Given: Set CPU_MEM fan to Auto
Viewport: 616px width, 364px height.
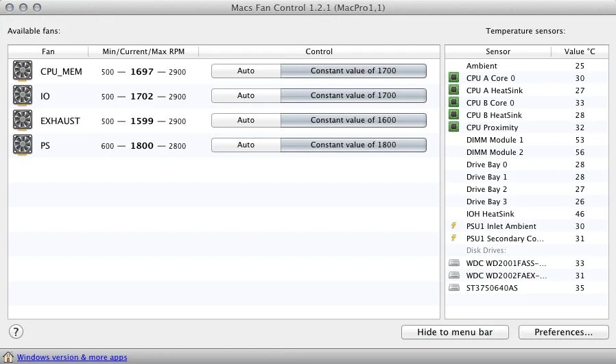Looking at the screenshot, I should click(246, 71).
